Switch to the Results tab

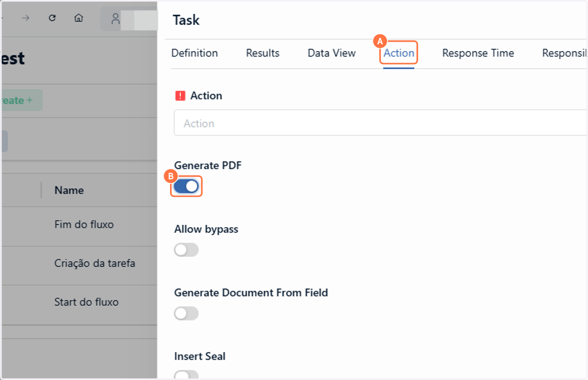(x=263, y=53)
